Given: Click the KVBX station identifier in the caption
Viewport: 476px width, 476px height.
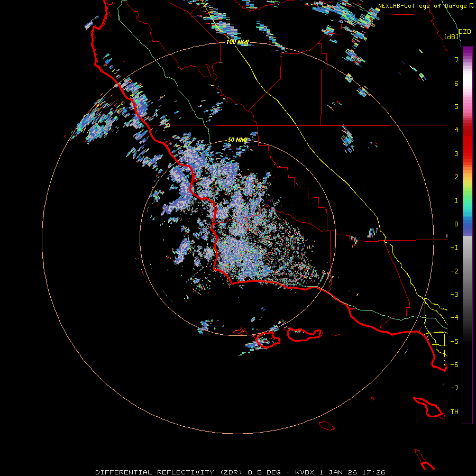Looking at the screenshot, I should tap(305, 472).
